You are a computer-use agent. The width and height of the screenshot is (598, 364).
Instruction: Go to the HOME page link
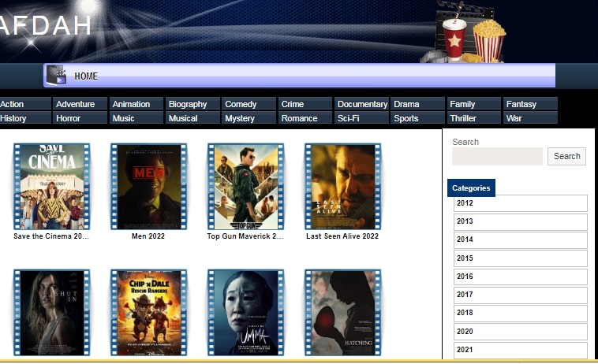[x=86, y=76]
